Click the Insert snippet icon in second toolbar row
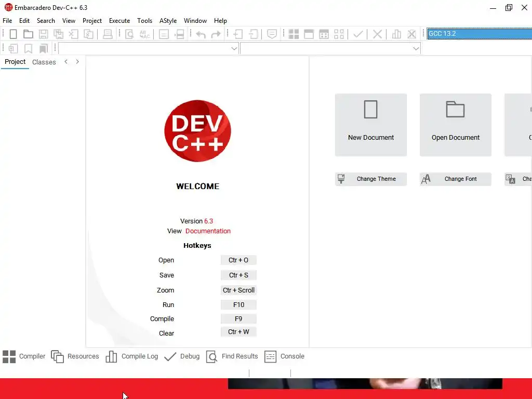 pos(13,48)
